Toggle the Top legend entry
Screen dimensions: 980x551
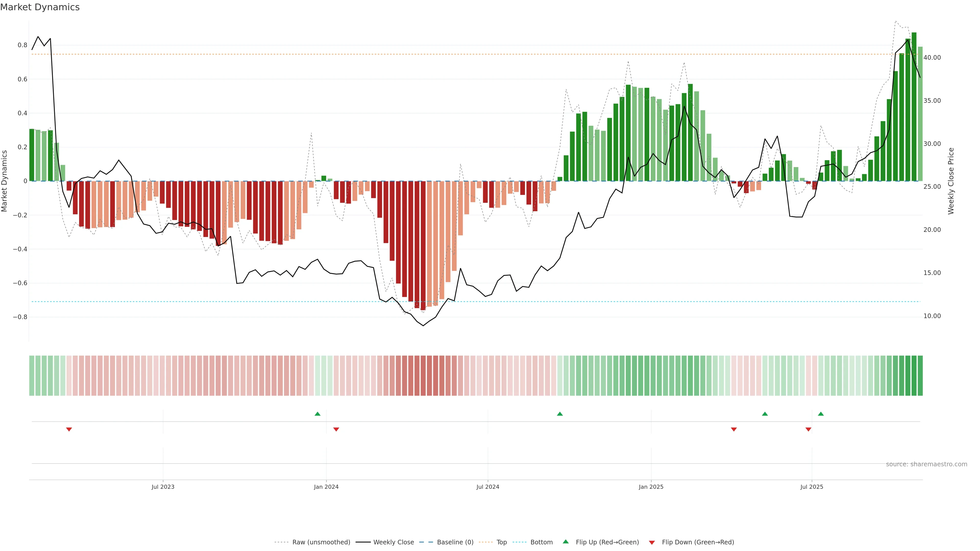pos(501,542)
